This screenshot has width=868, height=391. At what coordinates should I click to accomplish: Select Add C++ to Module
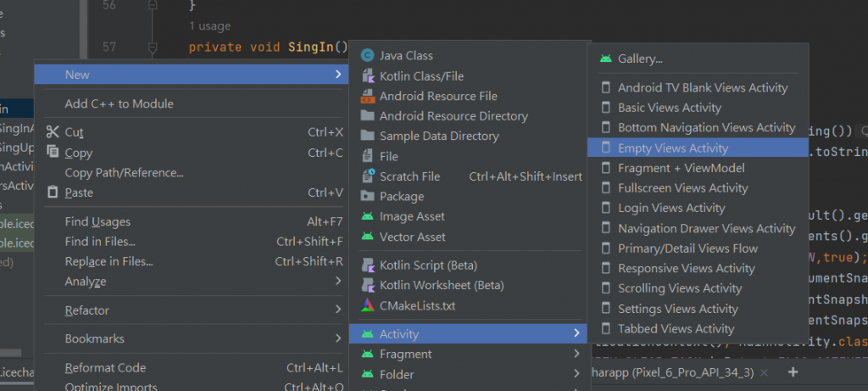click(x=119, y=103)
